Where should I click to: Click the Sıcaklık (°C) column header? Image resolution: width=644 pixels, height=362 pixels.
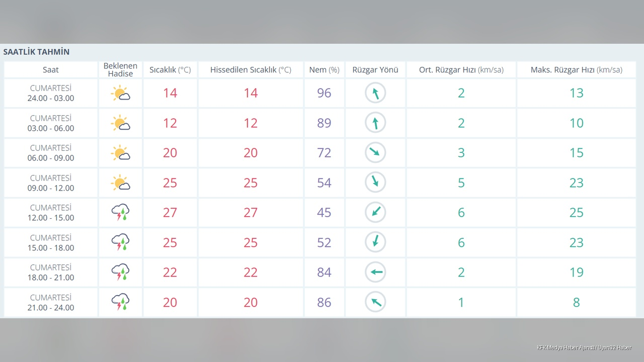pyautogui.click(x=170, y=70)
